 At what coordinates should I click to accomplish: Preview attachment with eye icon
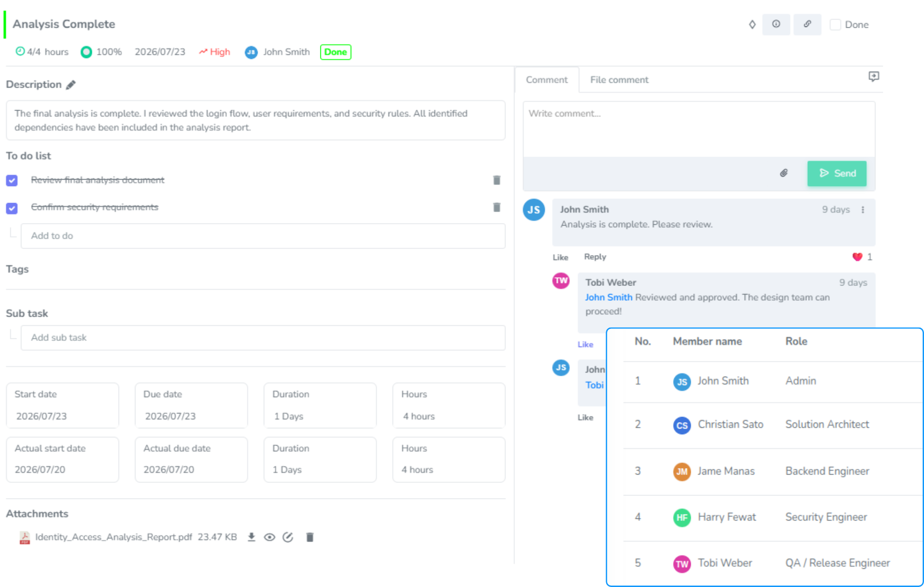coord(270,538)
